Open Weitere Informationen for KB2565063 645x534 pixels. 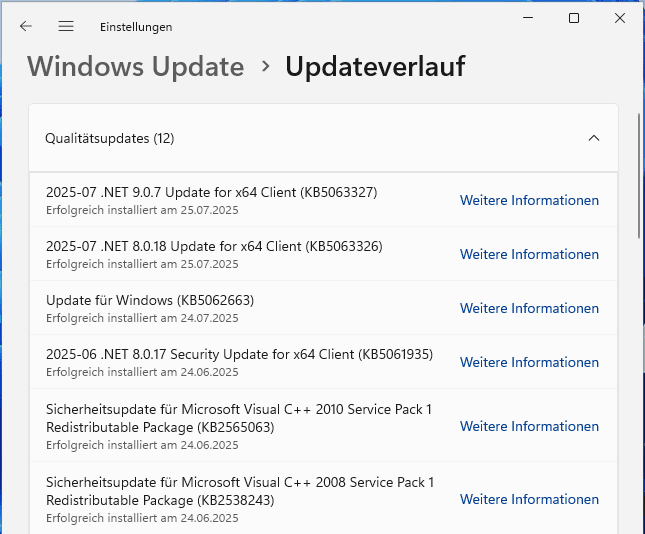(529, 426)
